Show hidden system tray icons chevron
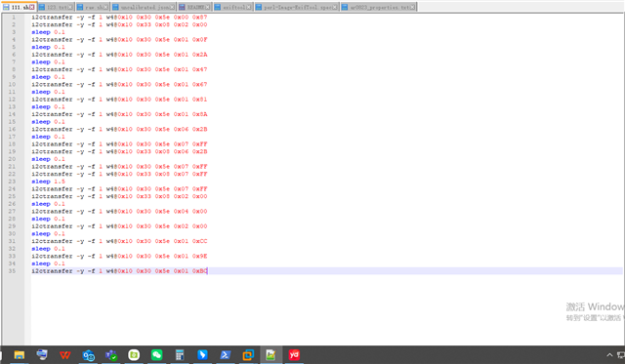625x364 pixels. pyautogui.click(x=609, y=355)
